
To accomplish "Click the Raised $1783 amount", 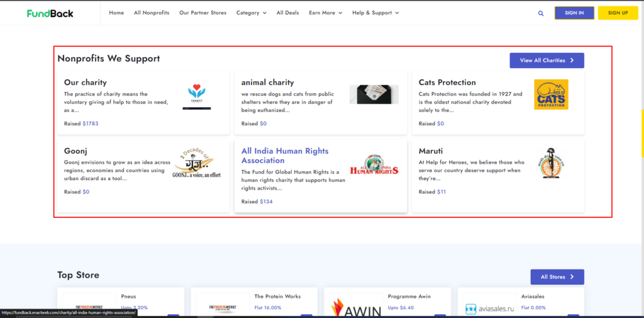I will point(91,123).
